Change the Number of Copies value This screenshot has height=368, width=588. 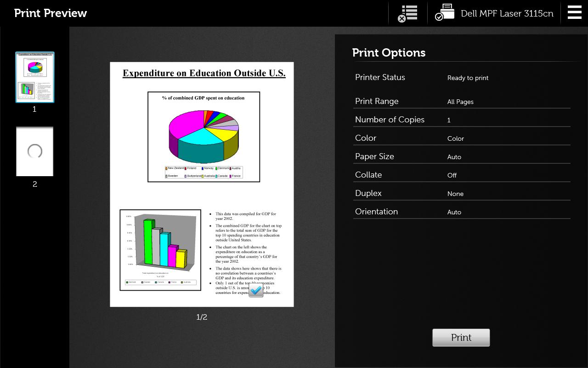tap(461, 120)
